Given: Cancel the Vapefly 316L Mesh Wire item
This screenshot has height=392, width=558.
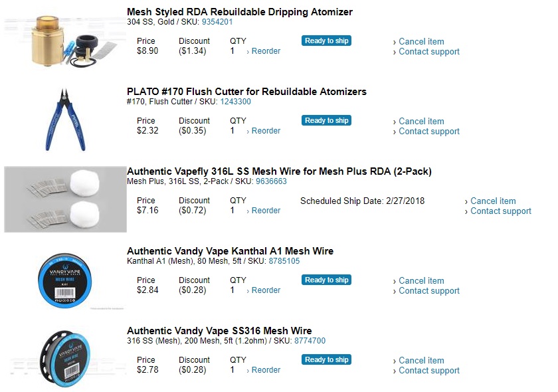Looking at the screenshot, I should (x=493, y=201).
